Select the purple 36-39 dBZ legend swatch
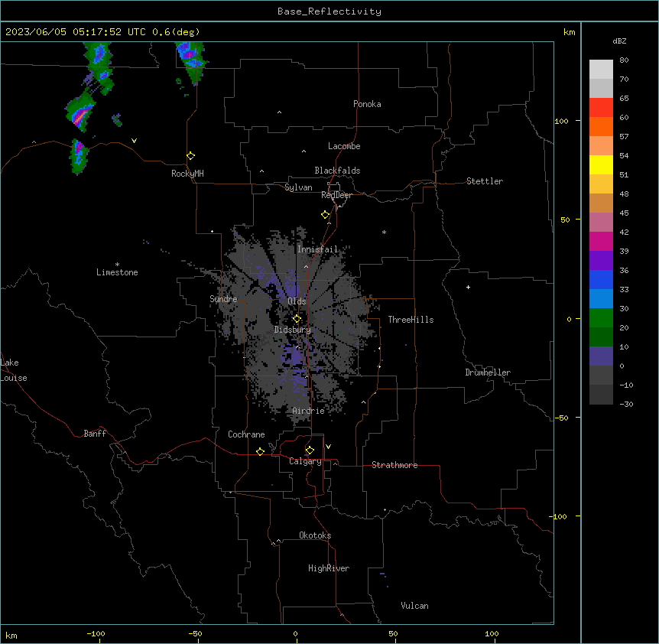Viewport: 659px width, 644px height. point(601,261)
